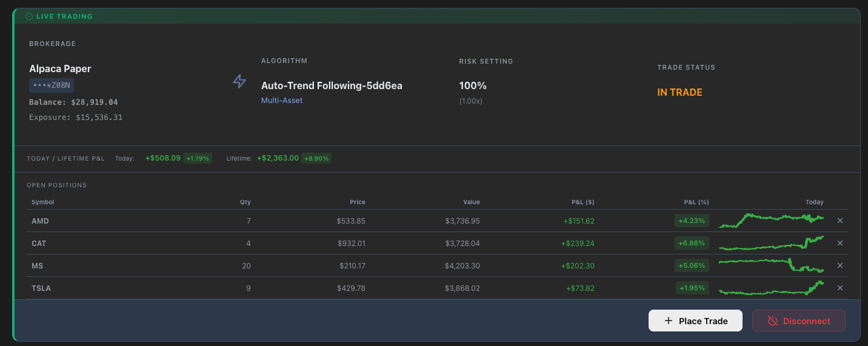Click the lightning bolt algorithm icon
Image resolution: width=868 pixels, height=346 pixels.
click(239, 81)
